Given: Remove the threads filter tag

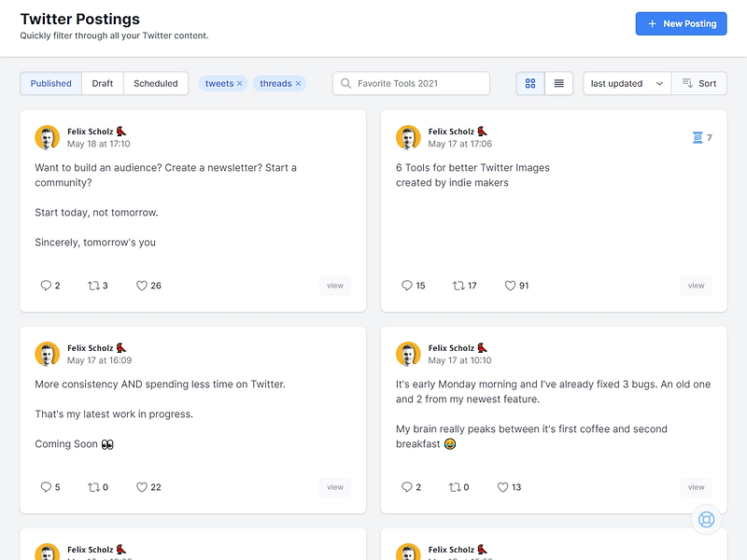Looking at the screenshot, I should coord(298,83).
